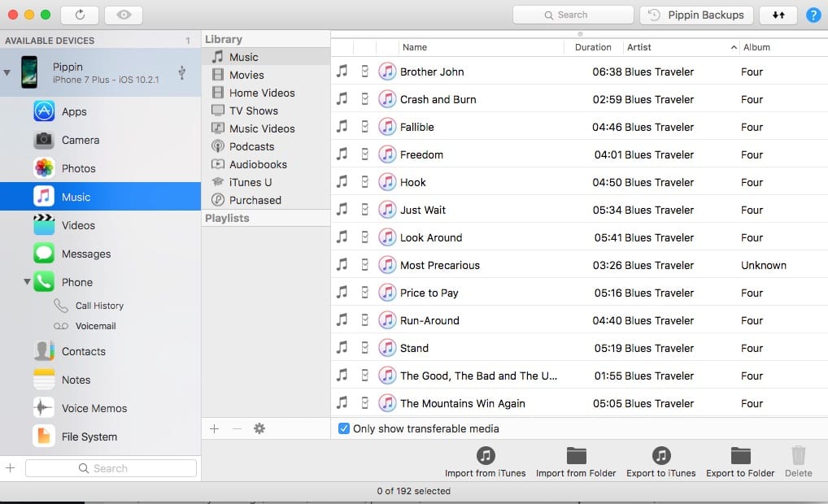Select TV Shows in the Library list
The image size is (828, 504).
(266, 111)
